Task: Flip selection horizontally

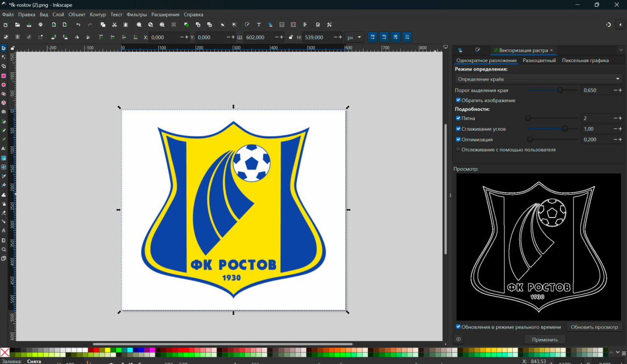Action: (77, 37)
